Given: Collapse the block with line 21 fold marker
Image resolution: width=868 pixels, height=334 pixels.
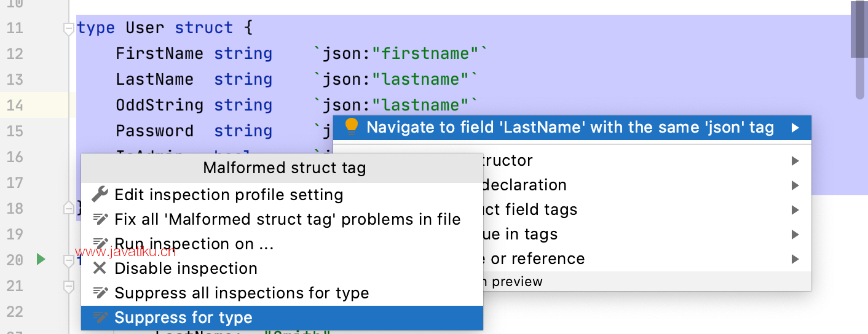Looking at the screenshot, I should [69, 286].
